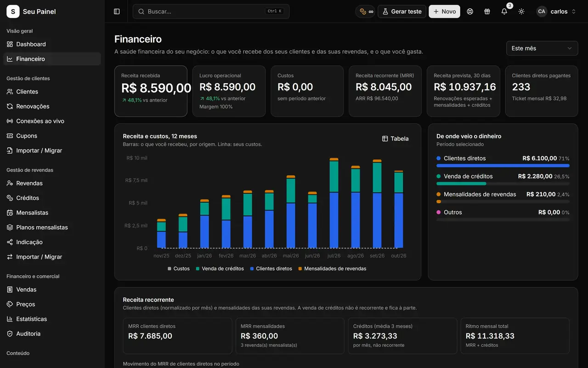This screenshot has height=368, width=588.
Task: Open Renovações in the sidebar
Action: click(52, 106)
